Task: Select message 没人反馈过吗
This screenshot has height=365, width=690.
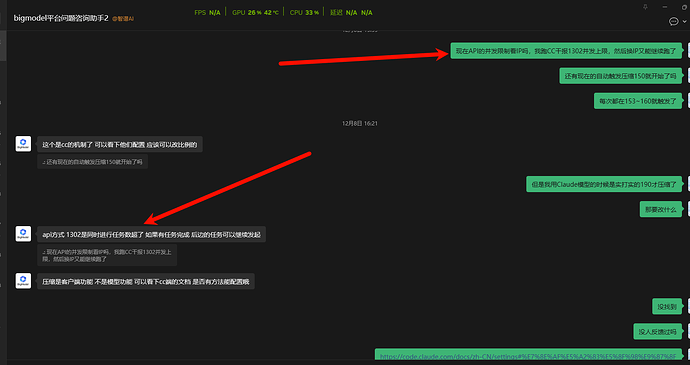Action: click(x=657, y=332)
